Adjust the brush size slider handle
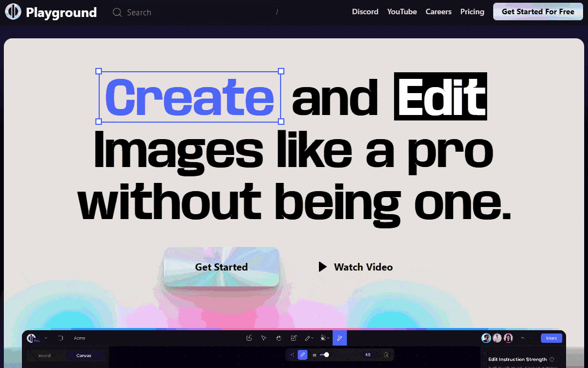The width and height of the screenshot is (588, 368). (x=326, y=355)
